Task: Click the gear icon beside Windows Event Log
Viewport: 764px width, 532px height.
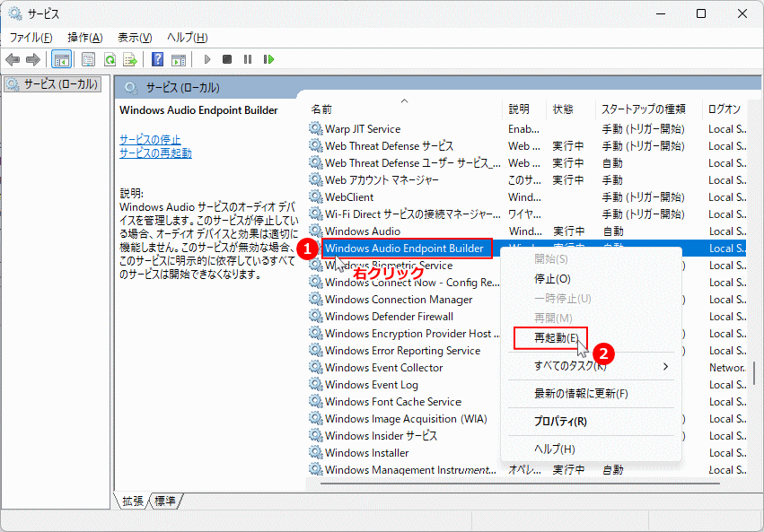Action: tap(316, 385)
